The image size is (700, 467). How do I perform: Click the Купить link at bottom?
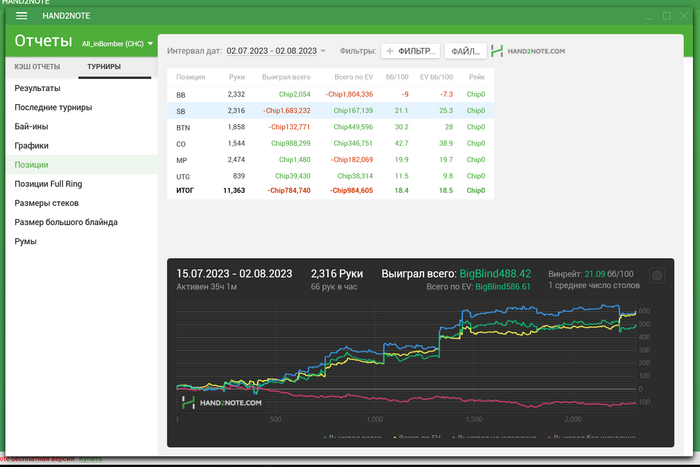91,459
